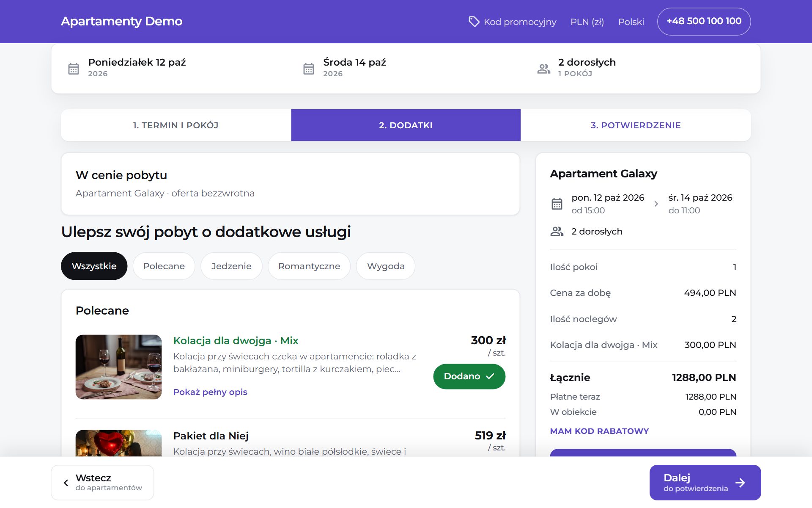Click the right arrow on Dalej button
Screen dimensions: 812x508
(740, 483)
